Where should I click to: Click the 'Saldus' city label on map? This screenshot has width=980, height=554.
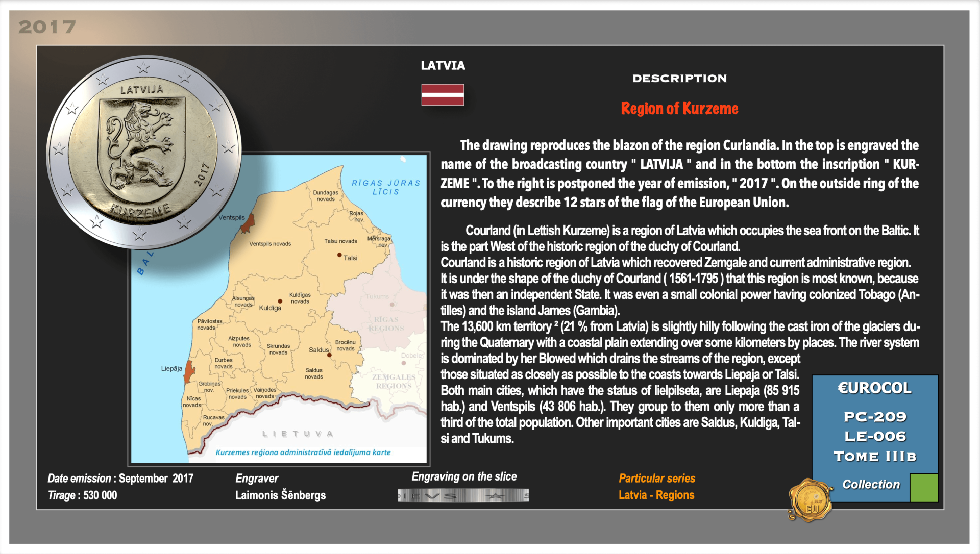318,350
